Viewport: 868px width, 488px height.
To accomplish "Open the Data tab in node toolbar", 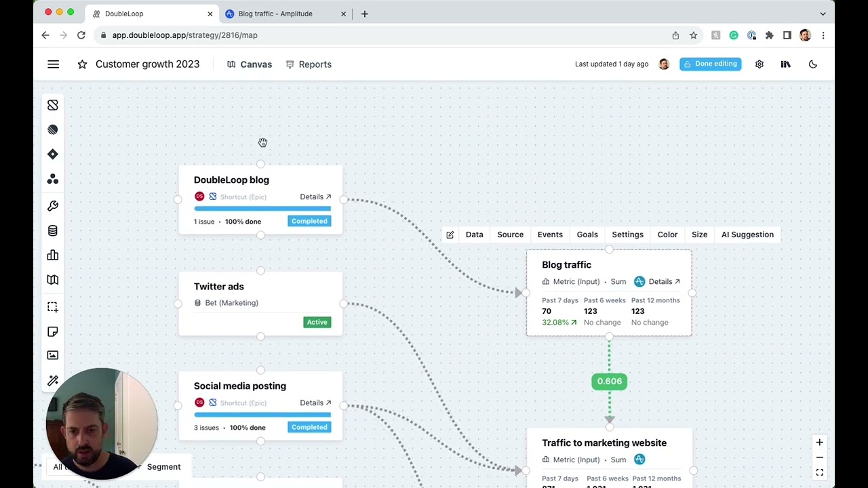I will tap(474, 235).
